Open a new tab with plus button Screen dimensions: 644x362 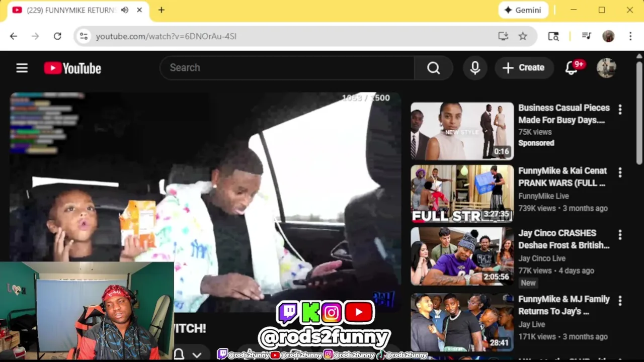(x=162, y=10)
